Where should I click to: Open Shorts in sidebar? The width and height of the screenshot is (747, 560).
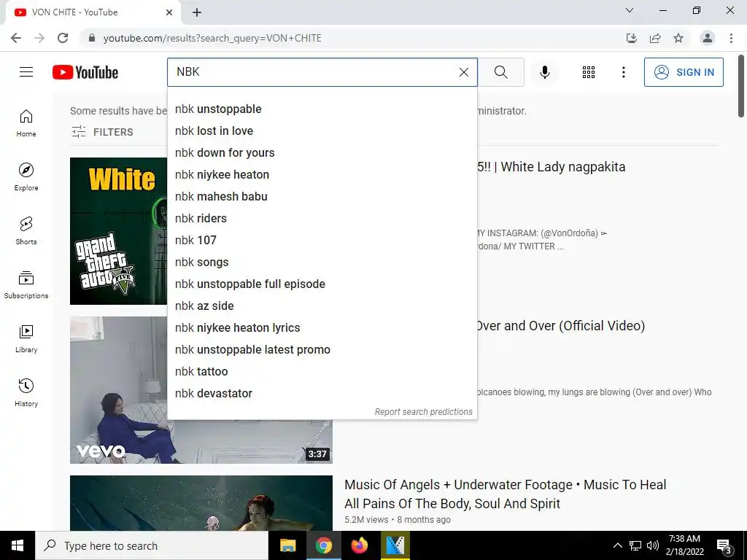[x=26, y=231]
